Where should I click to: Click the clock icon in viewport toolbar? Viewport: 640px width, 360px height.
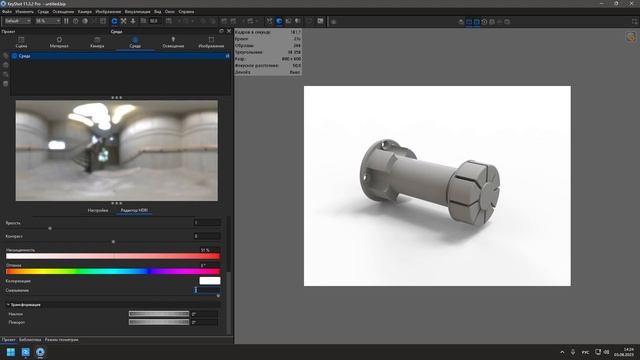click(x=484, y=22)
